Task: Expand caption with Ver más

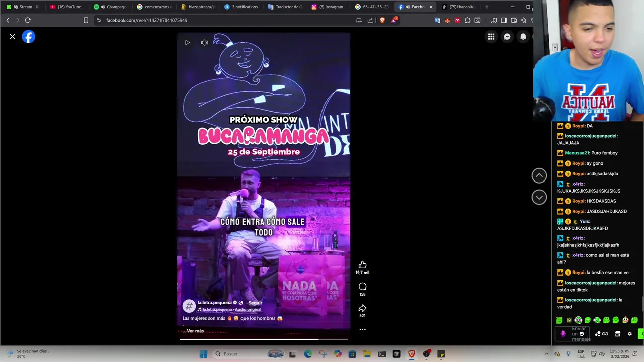Action: pyautogui.click(x=195, y=331)
